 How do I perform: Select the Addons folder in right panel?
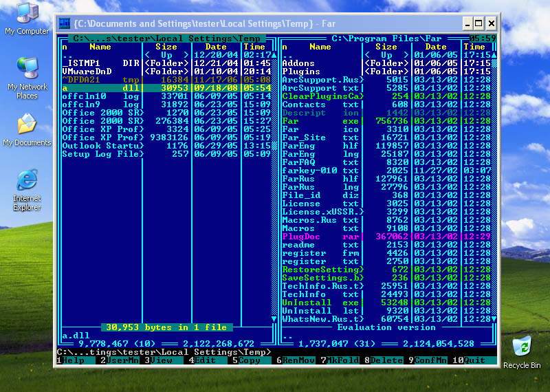298,63
